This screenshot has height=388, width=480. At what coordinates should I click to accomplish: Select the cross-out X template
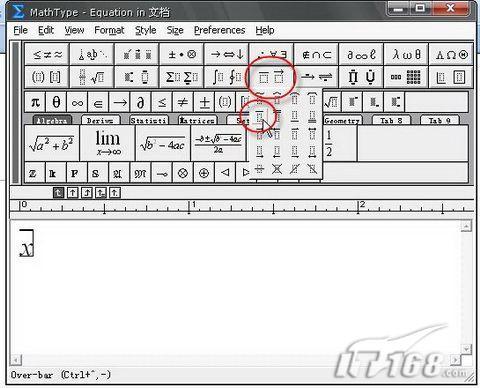[x=277, y=169]
